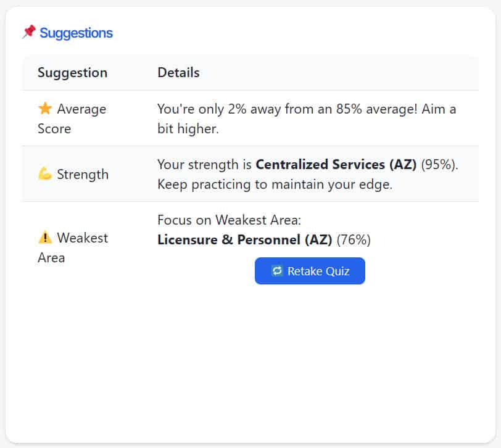Click the flexed bicep Strength icon

45,174
